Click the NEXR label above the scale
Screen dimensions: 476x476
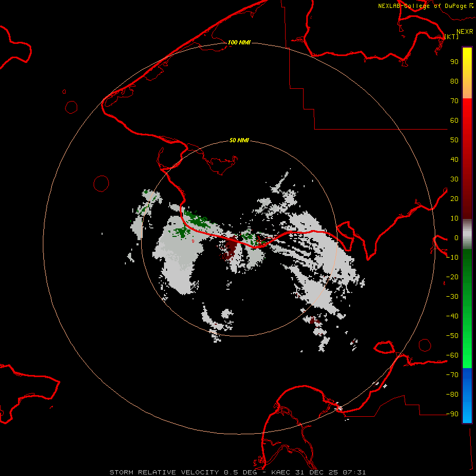click(x=465, y=32)
